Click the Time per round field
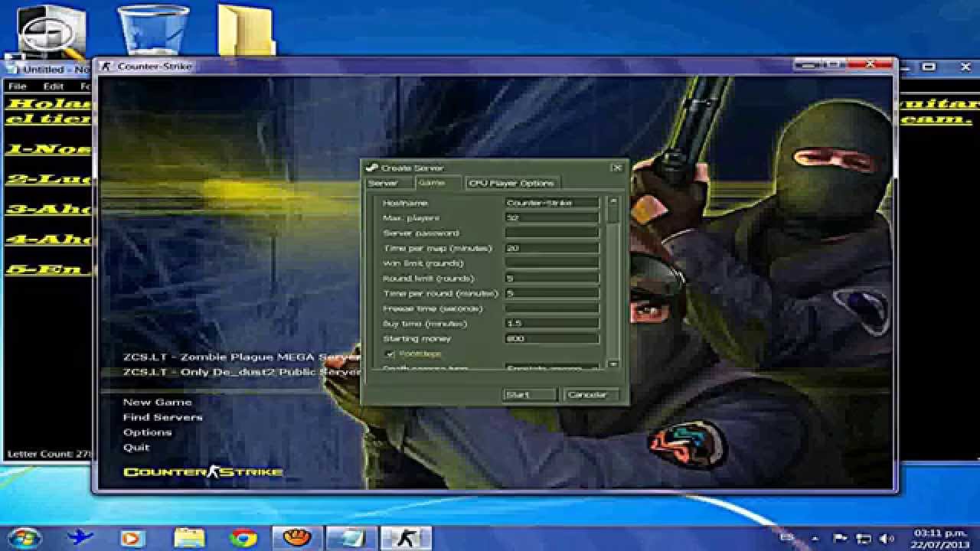980x551 pixels. pyautogui.click(x=551, y=293)
